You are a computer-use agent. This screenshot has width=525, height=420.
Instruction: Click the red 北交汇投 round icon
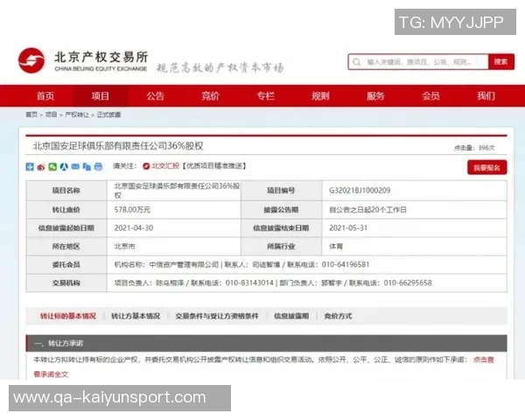pyautogui.click(x=146, y=166)
